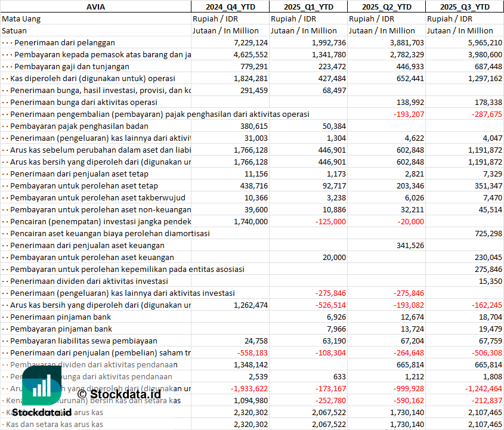Click the Satuan row label
This screenshot has width=504, height=430.
coord(14,30)
